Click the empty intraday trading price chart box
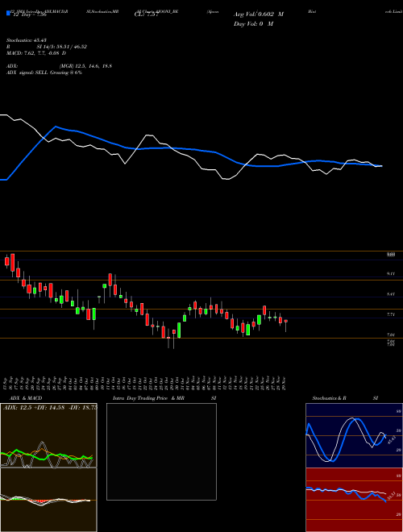This screenshot has width=403, height=532. [x=161, y=451]
